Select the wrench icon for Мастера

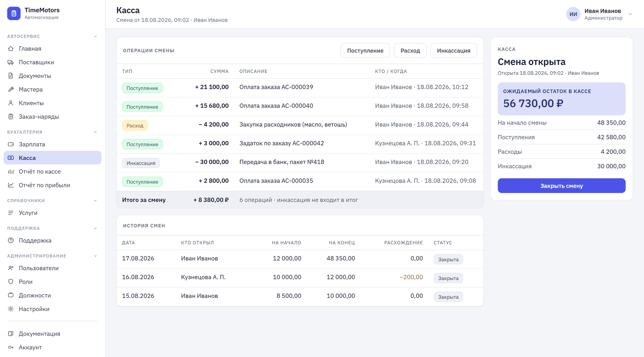11,90
